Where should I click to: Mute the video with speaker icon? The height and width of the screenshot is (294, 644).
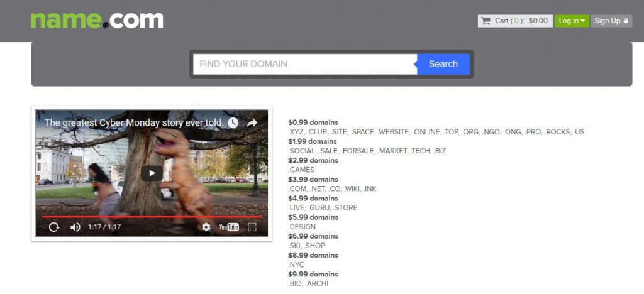[x=75, y=227]
